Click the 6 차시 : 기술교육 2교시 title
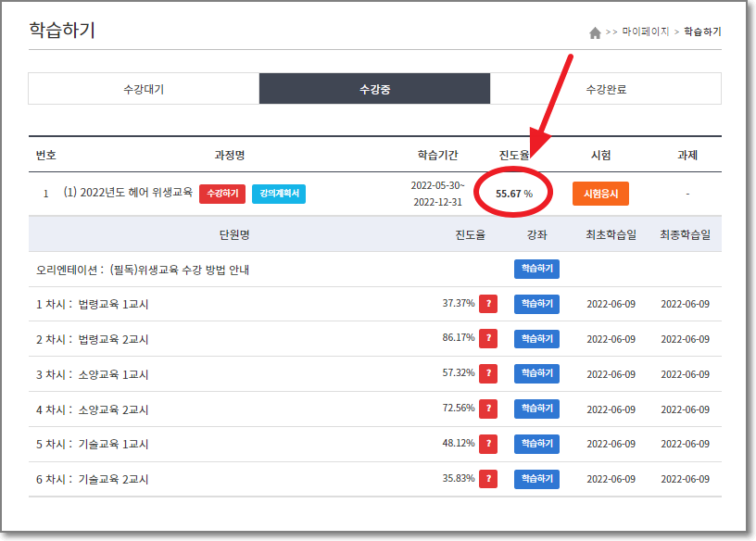Screen dimensions: 756x541 92,479
